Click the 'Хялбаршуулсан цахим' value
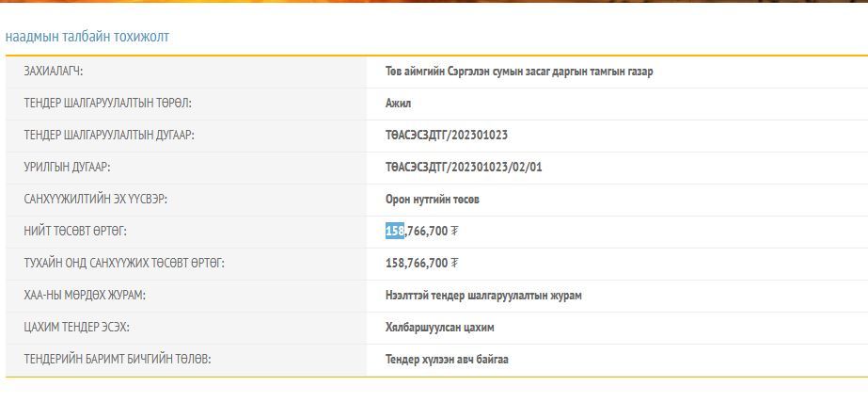Viewport: 868px width, 402px height. pos(439,328)
